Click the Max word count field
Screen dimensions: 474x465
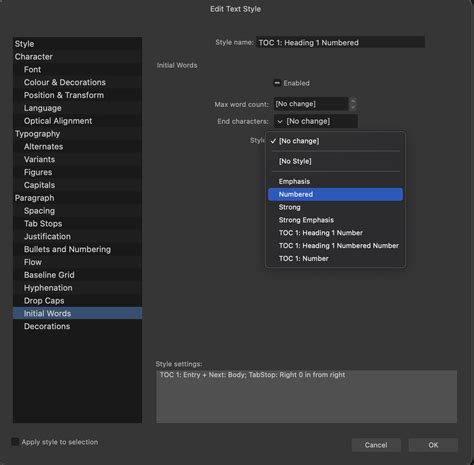[x=311, y=104]
